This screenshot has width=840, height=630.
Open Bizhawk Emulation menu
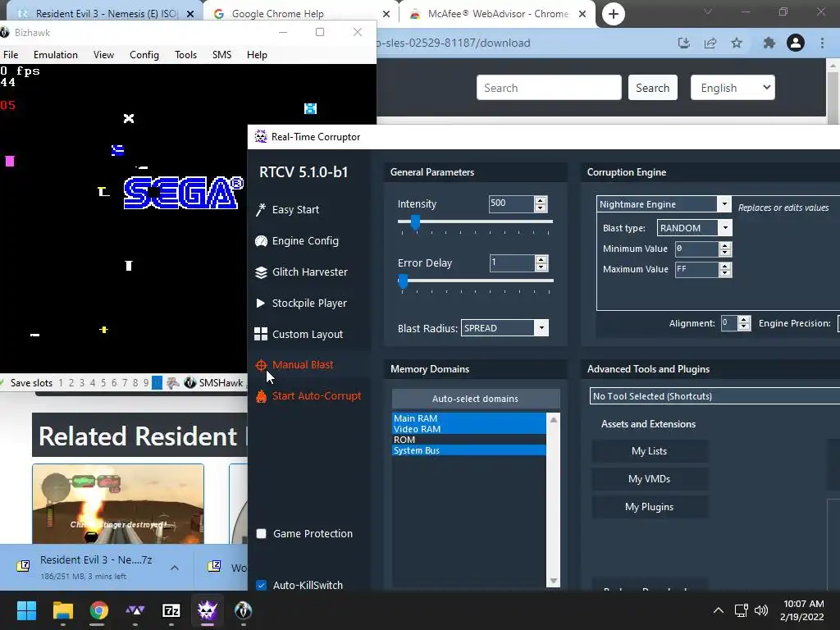[55, 55]
